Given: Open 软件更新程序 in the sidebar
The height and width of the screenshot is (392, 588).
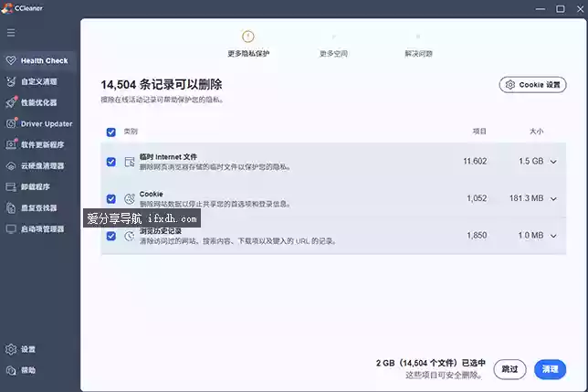Looking at the screenshot, I should pyautogui.click(x=38, y=144).
